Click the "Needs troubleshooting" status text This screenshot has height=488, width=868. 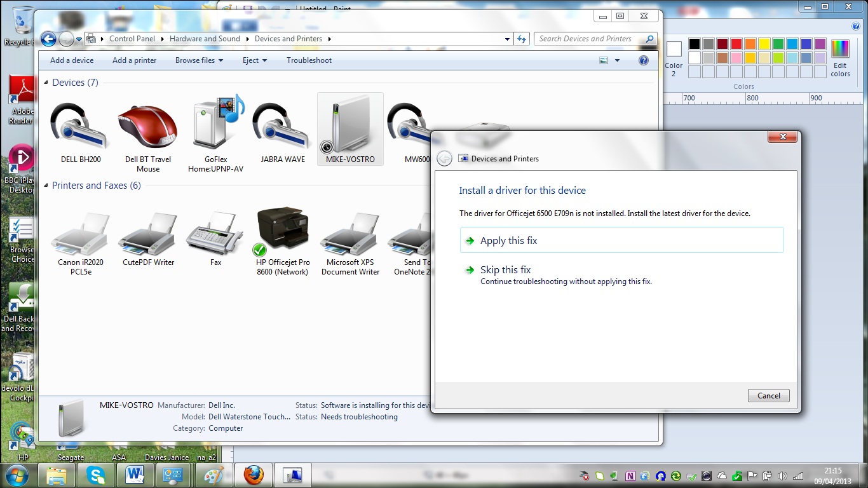(359, 417)
